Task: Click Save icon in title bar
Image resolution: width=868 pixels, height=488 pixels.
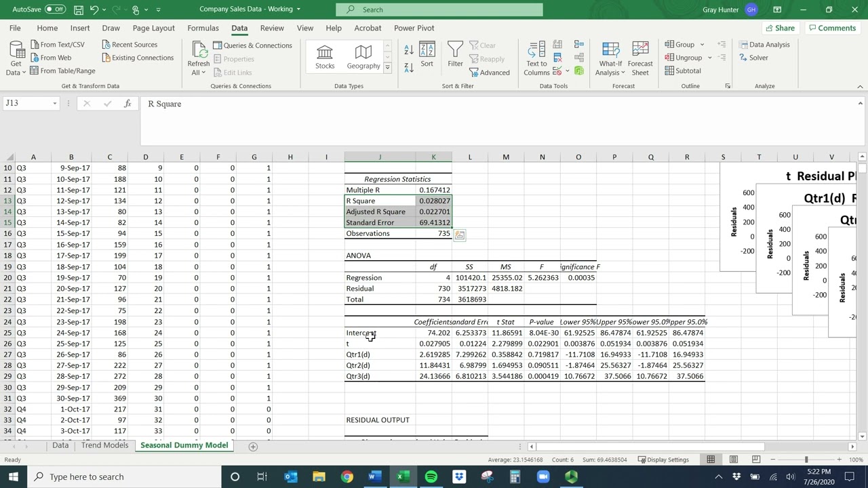Action: (x=79, y=9)
